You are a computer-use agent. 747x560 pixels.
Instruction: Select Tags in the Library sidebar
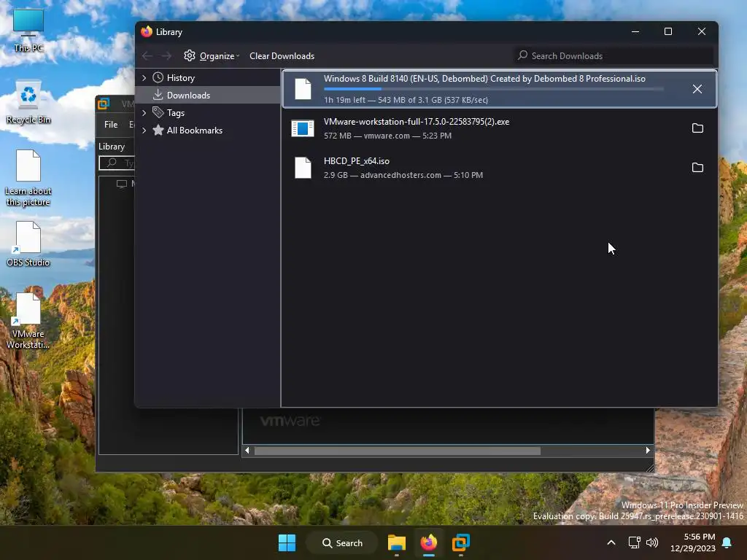click(x=175, y=113)
